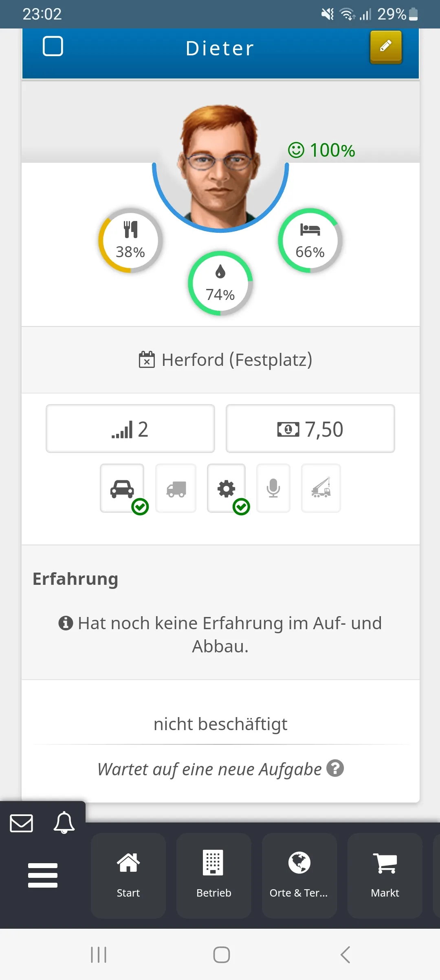Open the mail envelope inbox
The width and height of the screenshot is (440, 980).
click(x=21, y=823)
